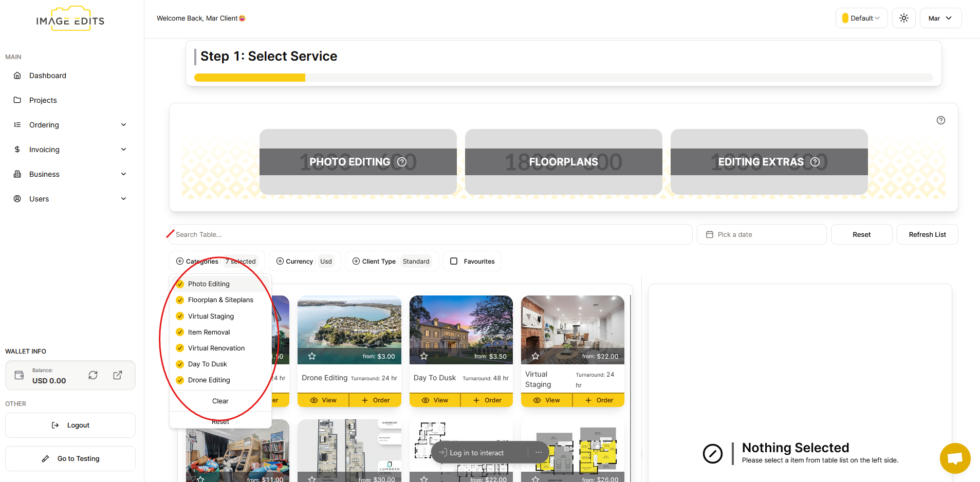Open the Mar user dropdown
Viewport: 980px width, 482px height.
(940, 18)
